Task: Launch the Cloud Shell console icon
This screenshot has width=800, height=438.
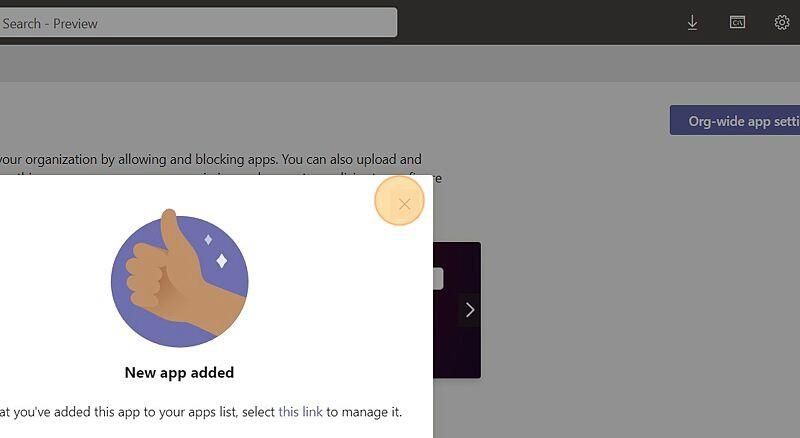Action: 737,22
